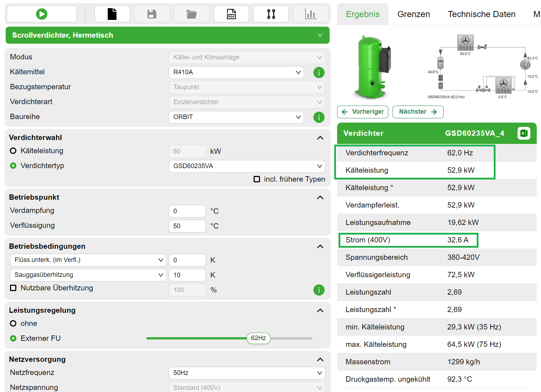Select the 'Kälteleistung' radio button
Viewport: 541px width, 392px height.
(13, 151)
